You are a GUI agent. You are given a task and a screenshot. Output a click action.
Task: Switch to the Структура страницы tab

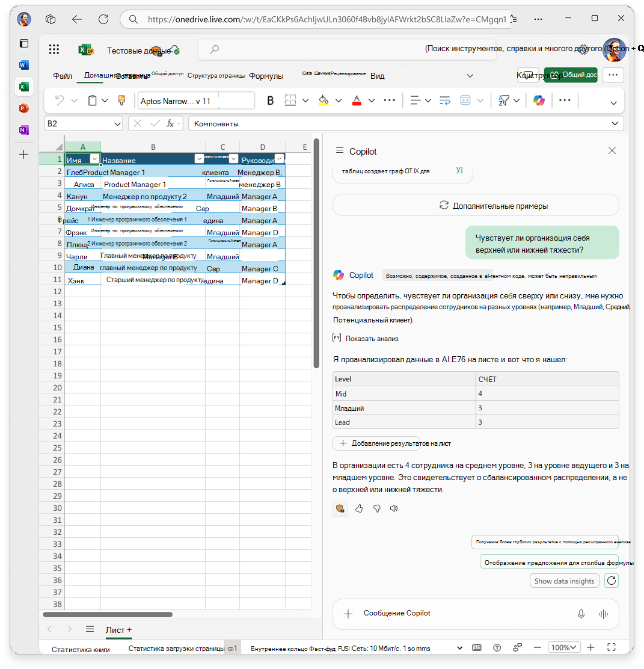tap(216, 76)
